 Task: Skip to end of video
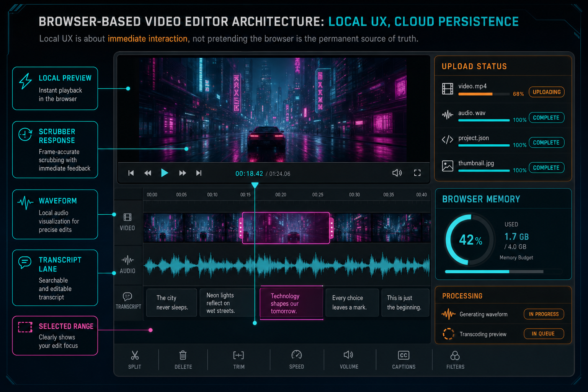pyautogui.click(x=199, y=173)
